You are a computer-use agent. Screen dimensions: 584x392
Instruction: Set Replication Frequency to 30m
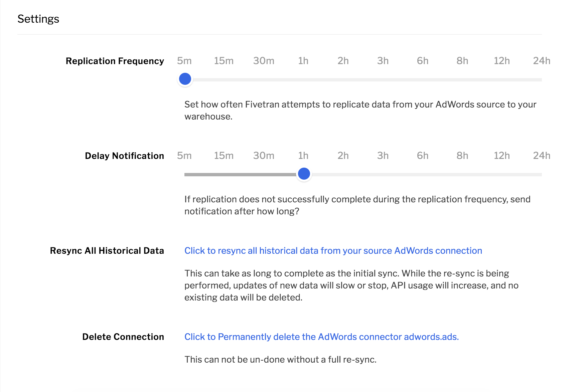pyautogui.click(x=264, y=61)
